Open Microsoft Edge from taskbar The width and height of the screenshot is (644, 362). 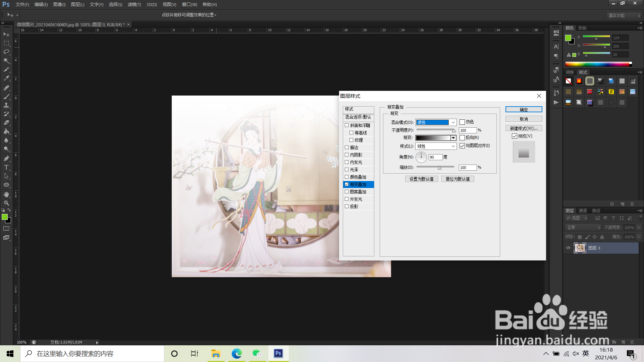click(x=236, y=353)
